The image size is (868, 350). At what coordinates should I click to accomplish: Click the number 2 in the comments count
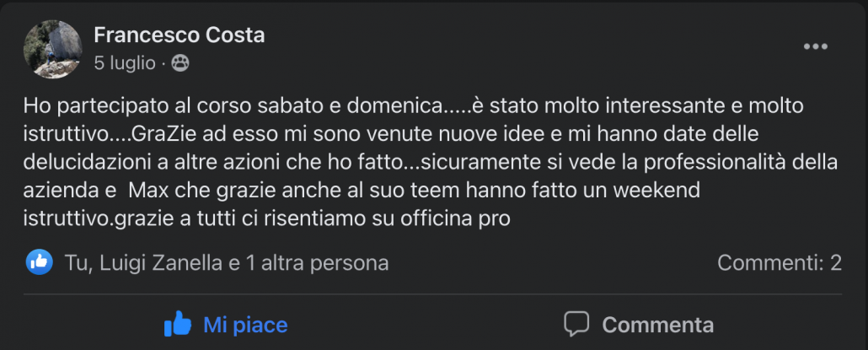click(x=835, y=263)
